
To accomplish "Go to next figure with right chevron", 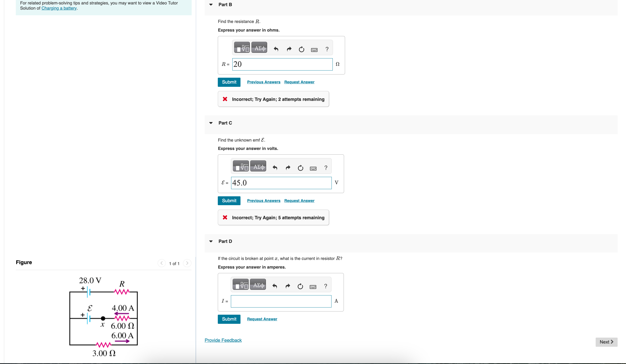I will click(x=187, y=263).
